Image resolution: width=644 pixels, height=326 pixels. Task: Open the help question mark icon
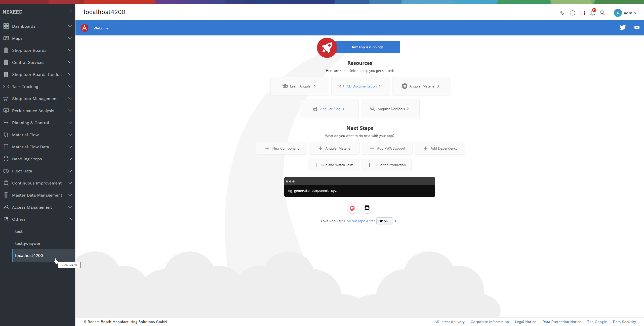(x=573, y=13)
